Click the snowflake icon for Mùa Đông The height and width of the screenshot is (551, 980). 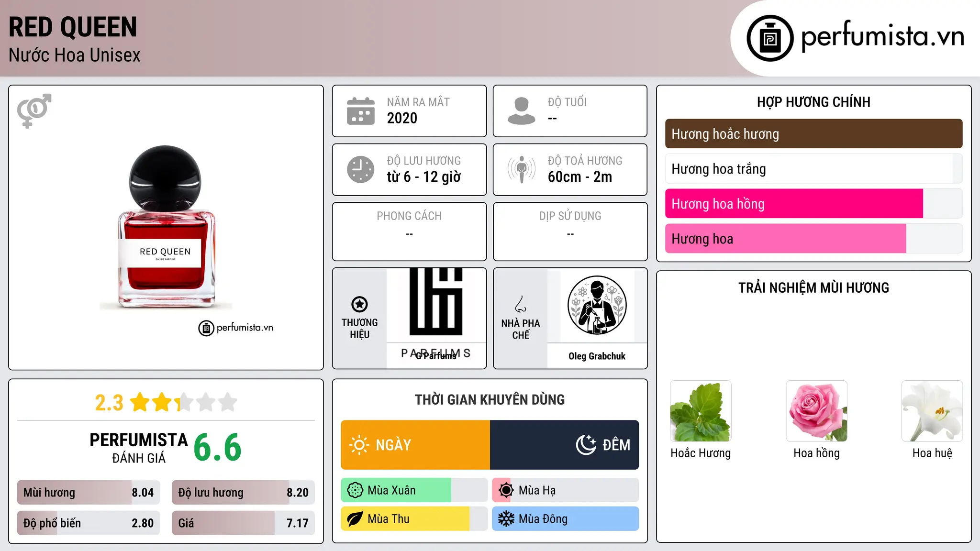506,519
